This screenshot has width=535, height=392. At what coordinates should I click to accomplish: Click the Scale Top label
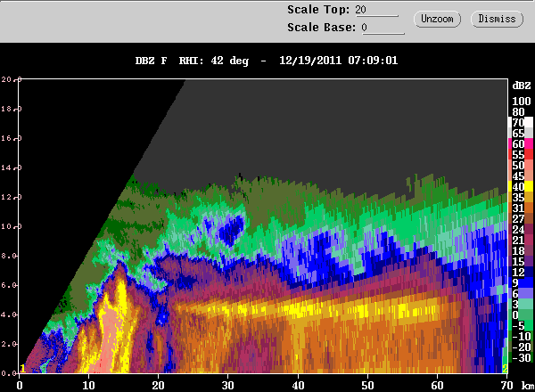318,10
